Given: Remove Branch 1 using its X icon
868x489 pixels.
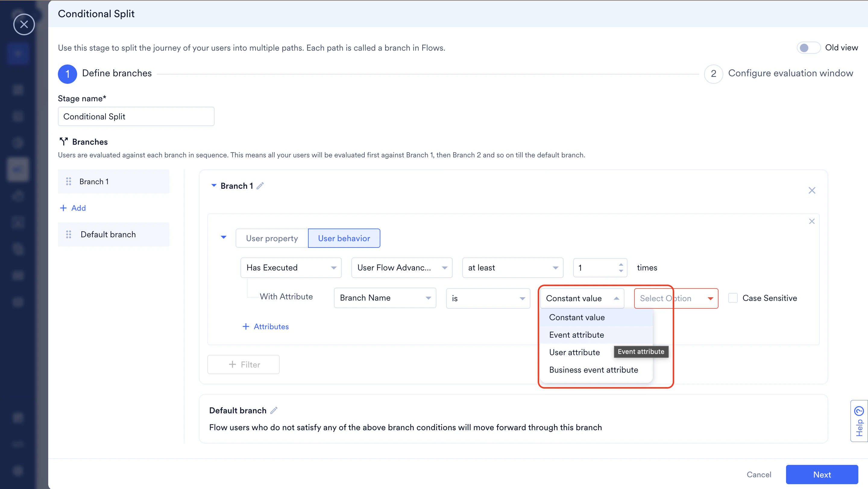Looking at the screenshot, I should (812, 191).
